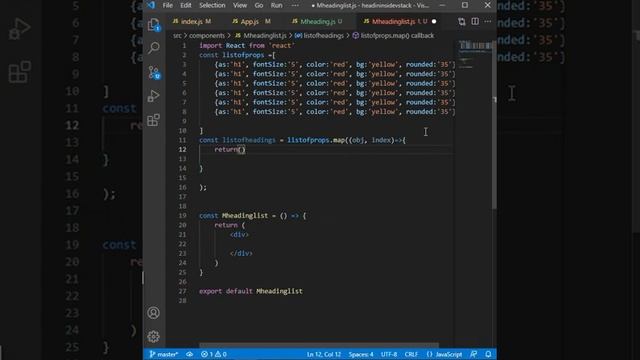Open the Source Control view

click(x=153, y=72)
